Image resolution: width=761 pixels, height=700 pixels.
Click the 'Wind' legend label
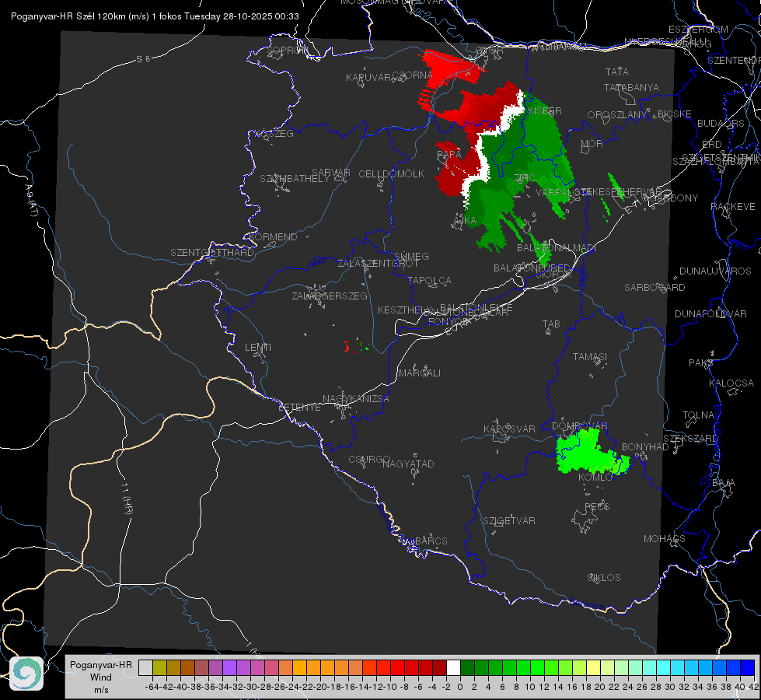point(101,677)
